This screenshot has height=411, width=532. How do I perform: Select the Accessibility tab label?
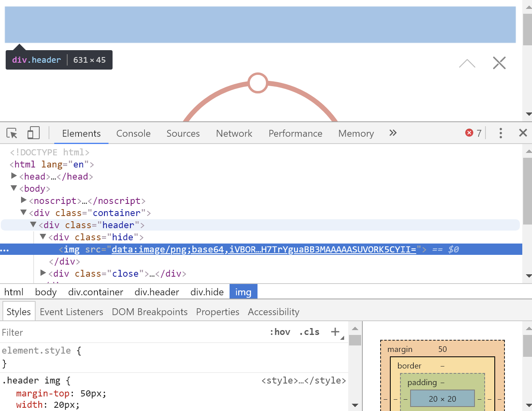273,311
